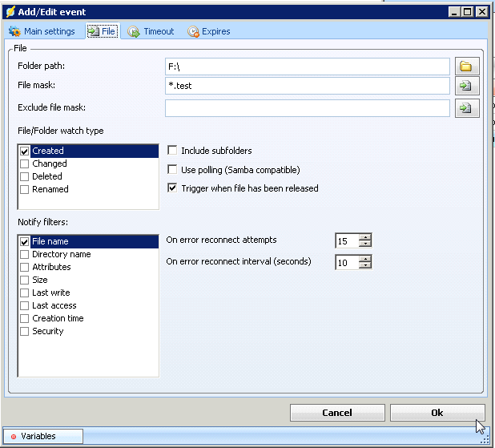The image size is (495, 448).
Task: Click into the File mask input field
Action: [307, 87]
